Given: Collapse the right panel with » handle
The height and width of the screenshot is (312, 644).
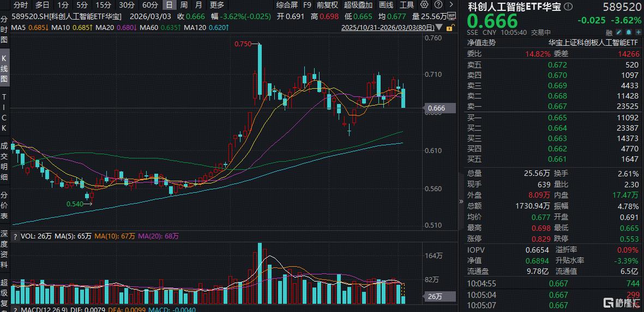Looking at the screenshot, I should pos(461,201).
